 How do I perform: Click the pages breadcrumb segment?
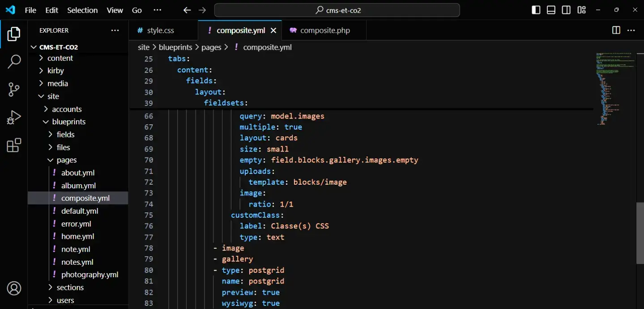click(x=211, y=47)
